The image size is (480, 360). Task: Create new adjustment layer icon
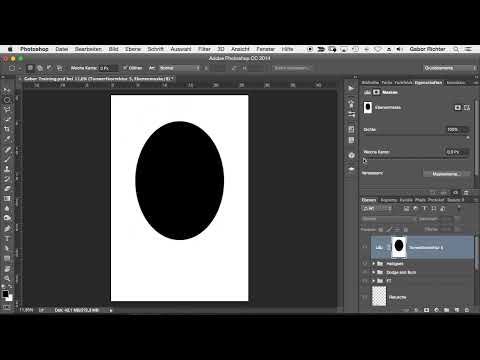tap(437, 310)
